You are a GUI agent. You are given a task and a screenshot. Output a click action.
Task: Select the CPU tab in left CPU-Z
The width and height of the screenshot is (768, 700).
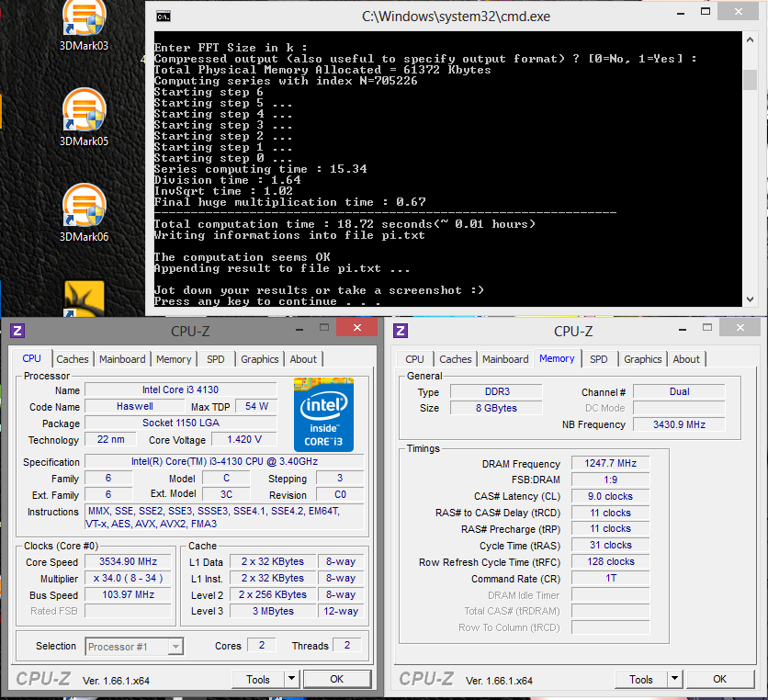32,358
